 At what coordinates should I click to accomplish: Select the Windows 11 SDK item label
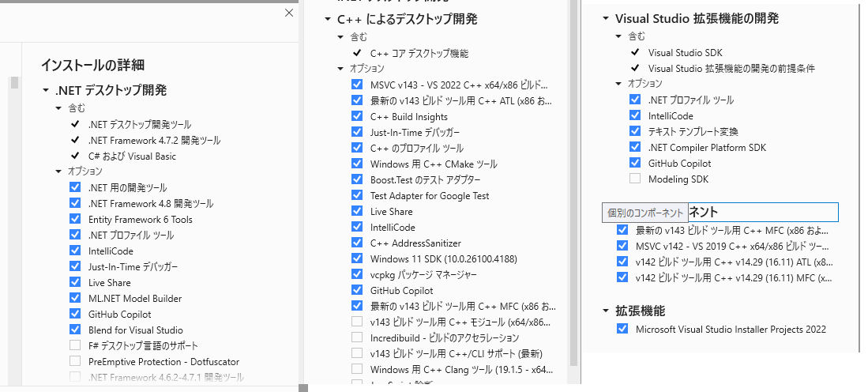(434, 259)
